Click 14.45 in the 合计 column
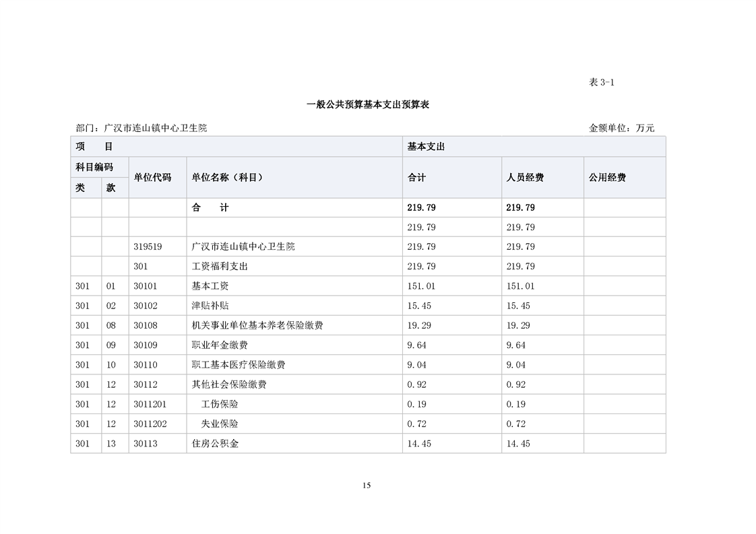 coord(420,444)
